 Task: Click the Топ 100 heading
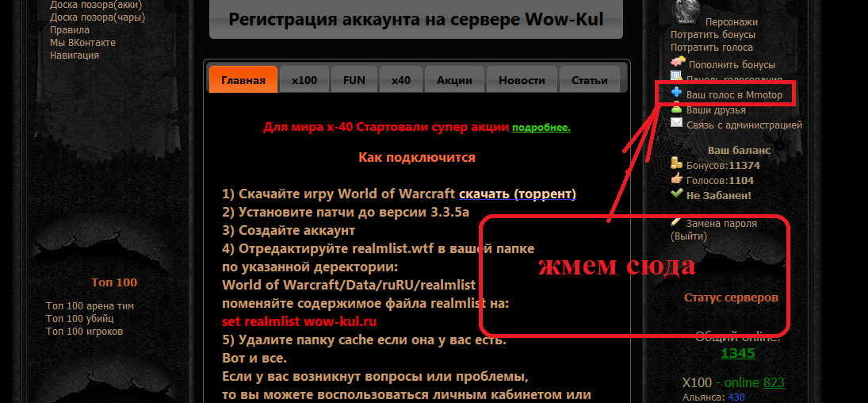point(115,282)
